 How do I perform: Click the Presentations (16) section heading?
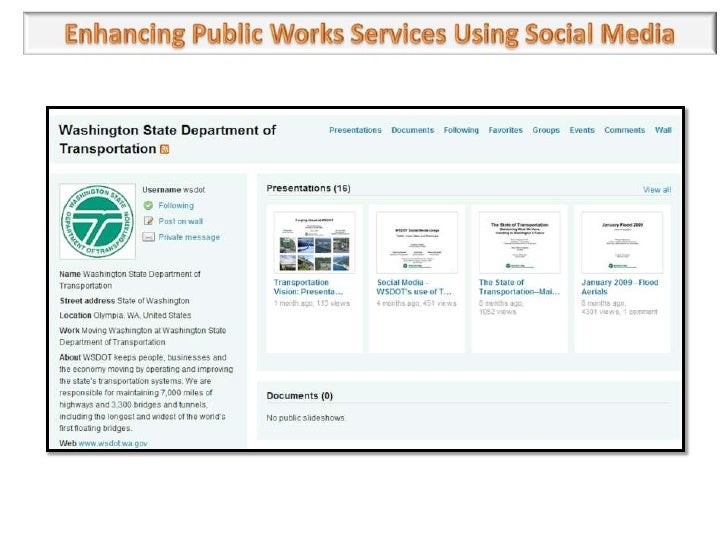coord(308,188)
